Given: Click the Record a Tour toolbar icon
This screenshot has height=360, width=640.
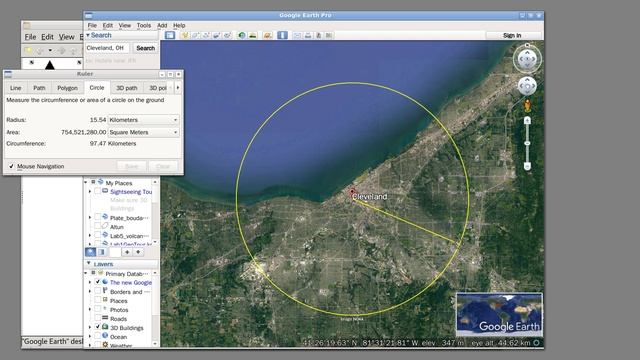Looking at the screenshot, I should [x=227, y=36].
